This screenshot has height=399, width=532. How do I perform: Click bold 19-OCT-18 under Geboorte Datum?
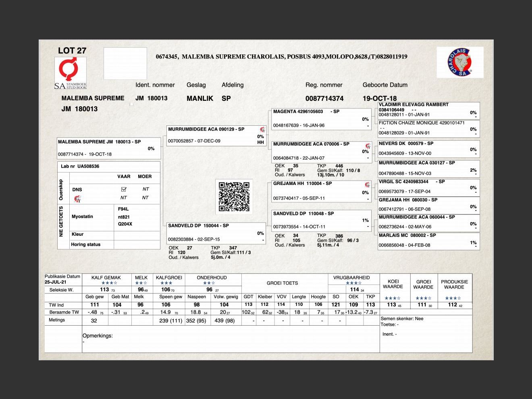pos(380,98)
